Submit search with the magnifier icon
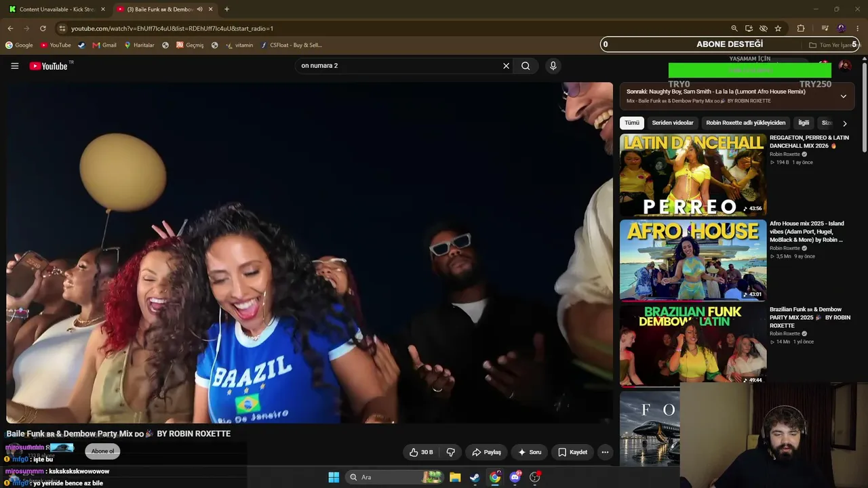The height and width of the screenshot is (488, 868). (x=526, y=66)
